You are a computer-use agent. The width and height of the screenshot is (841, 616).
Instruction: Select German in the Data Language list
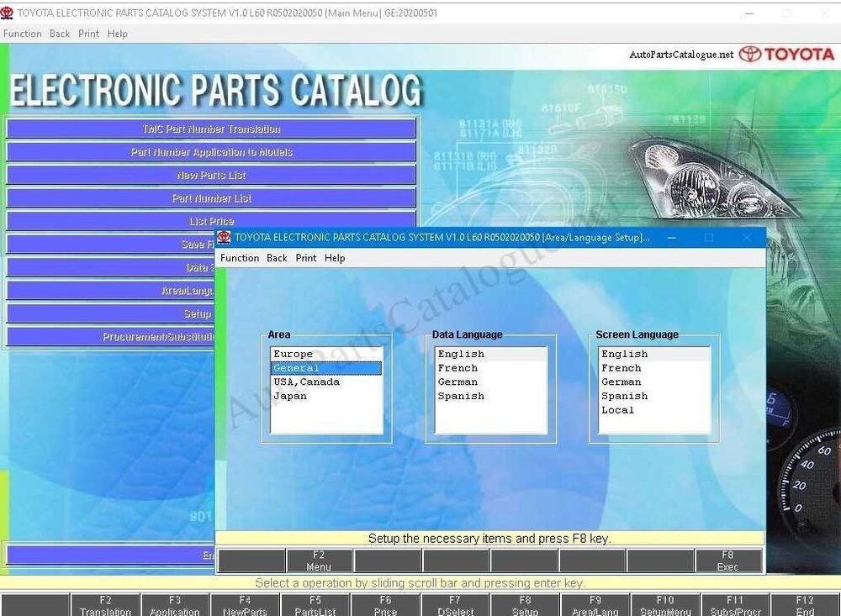[458, 382]
